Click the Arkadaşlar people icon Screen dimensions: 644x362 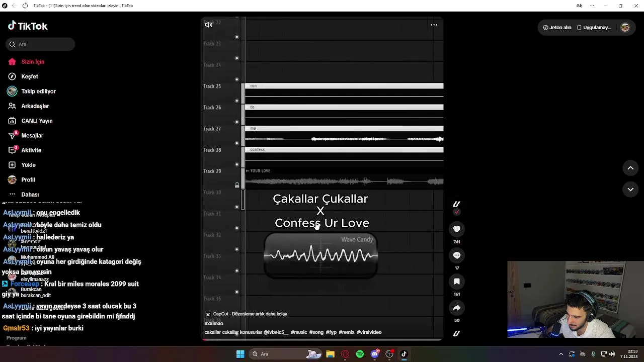pyautogui.click(x=12, y=106)
